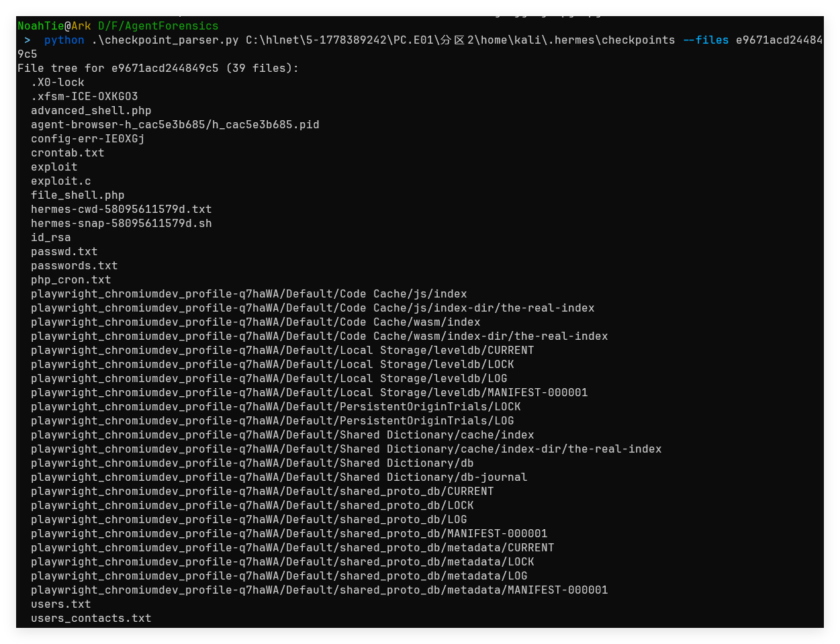Select hermes-cwd-58095611579d.txt row

click(122, 210)
